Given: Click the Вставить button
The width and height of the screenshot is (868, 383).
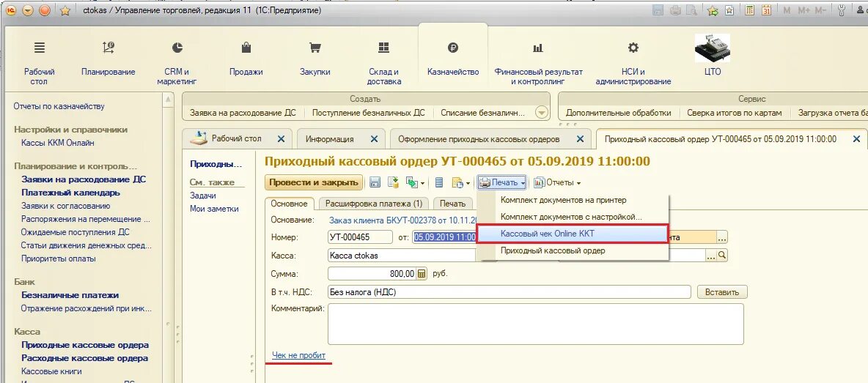Looking at the screenshot, I should point(722,292).
